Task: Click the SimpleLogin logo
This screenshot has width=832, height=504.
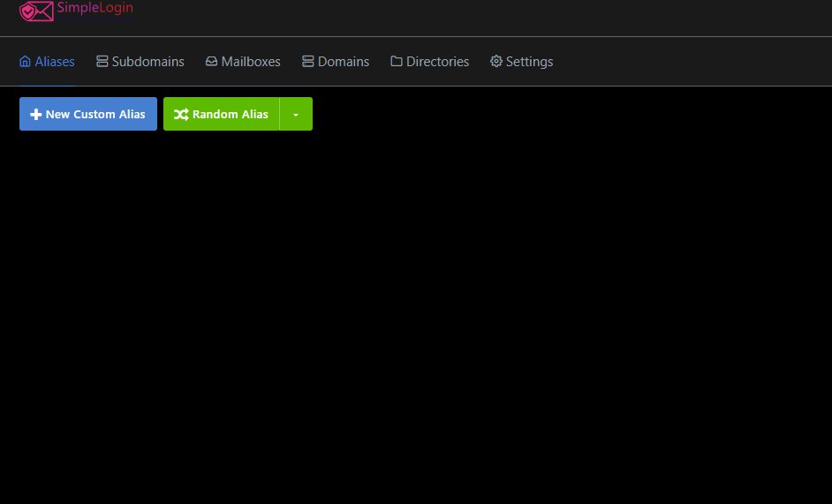Action: (76, 10)
